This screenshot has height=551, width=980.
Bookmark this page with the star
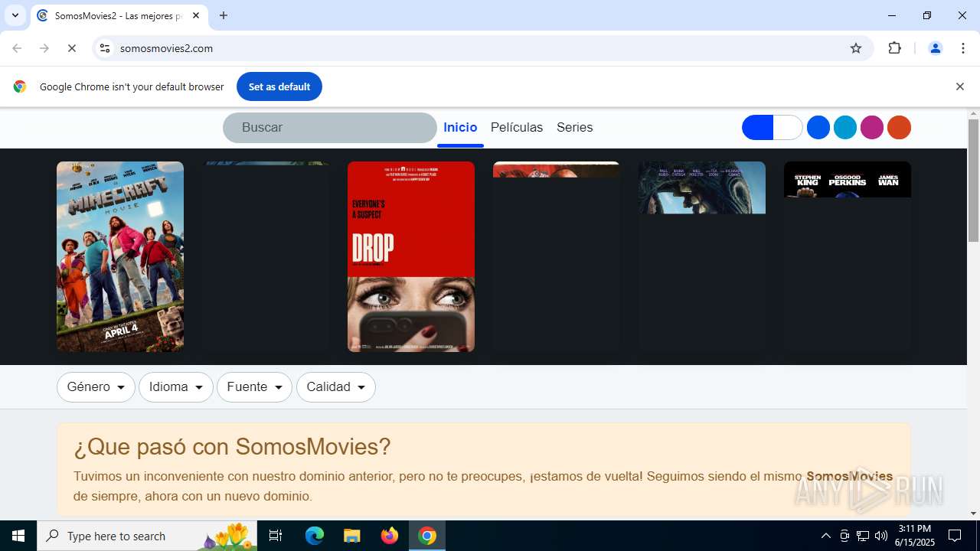click(856, 48)
